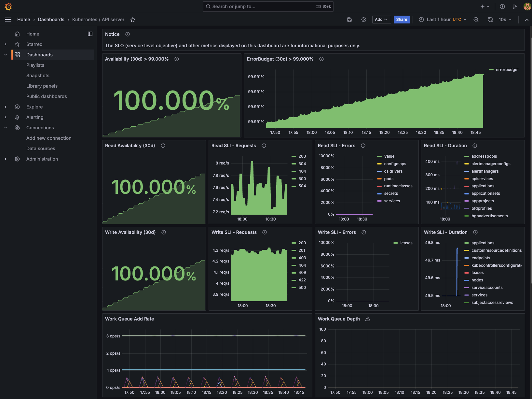This screenshot has width=532, height=399.
Task: Click the Grafana logo in the top left
Action: click(x=8, y=7)
